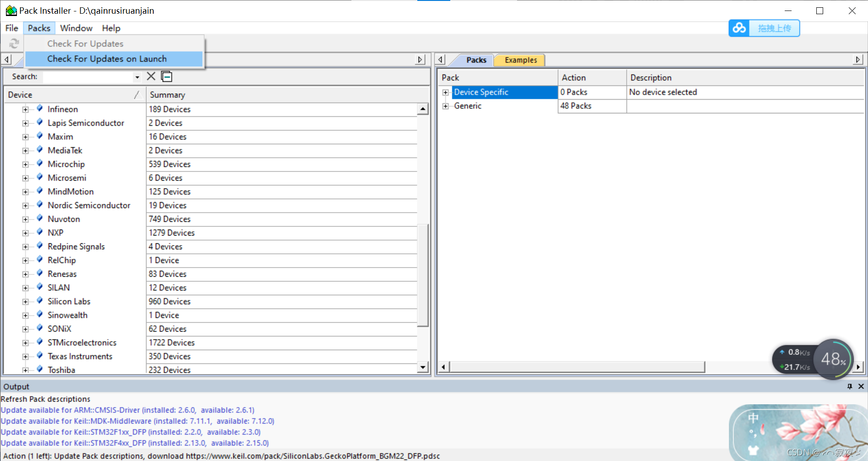Expand the Texas Instruments tree node

tap(26, 356)
